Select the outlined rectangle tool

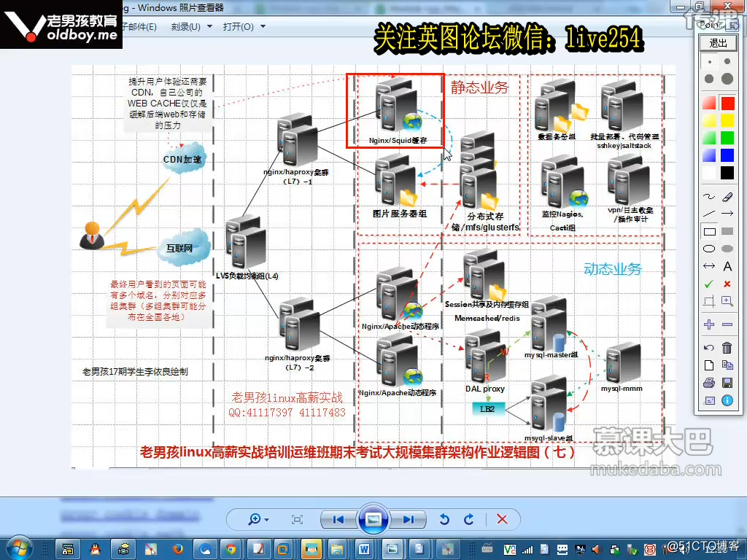click(x=709, y=231)
